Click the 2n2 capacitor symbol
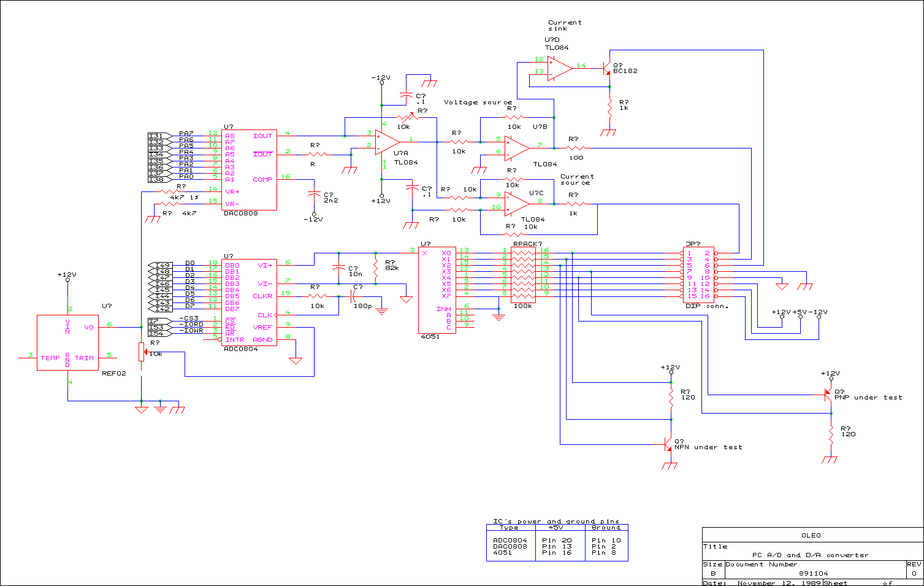Screen dimensions: 924x586 (314, 194)
